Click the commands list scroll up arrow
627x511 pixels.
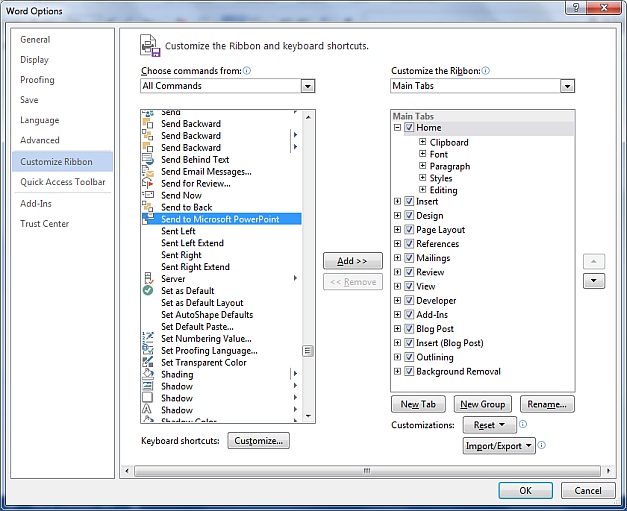pyautogui.click(x=308, y=117)
